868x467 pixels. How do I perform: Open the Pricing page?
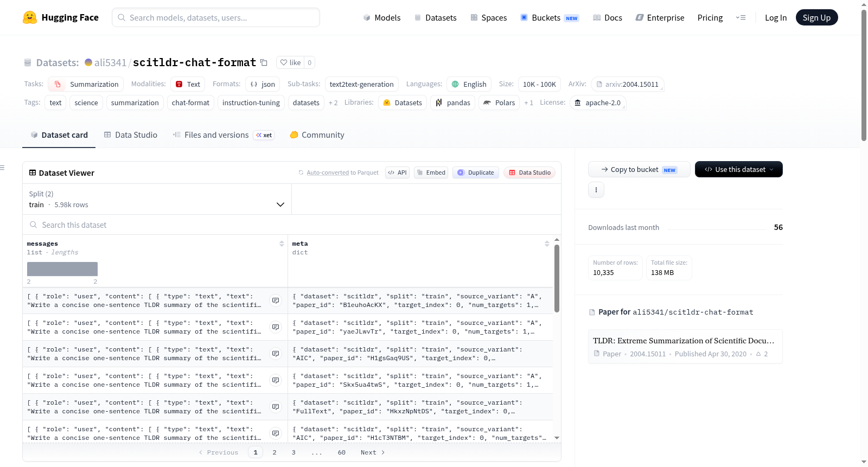click(x=710, y=17)
